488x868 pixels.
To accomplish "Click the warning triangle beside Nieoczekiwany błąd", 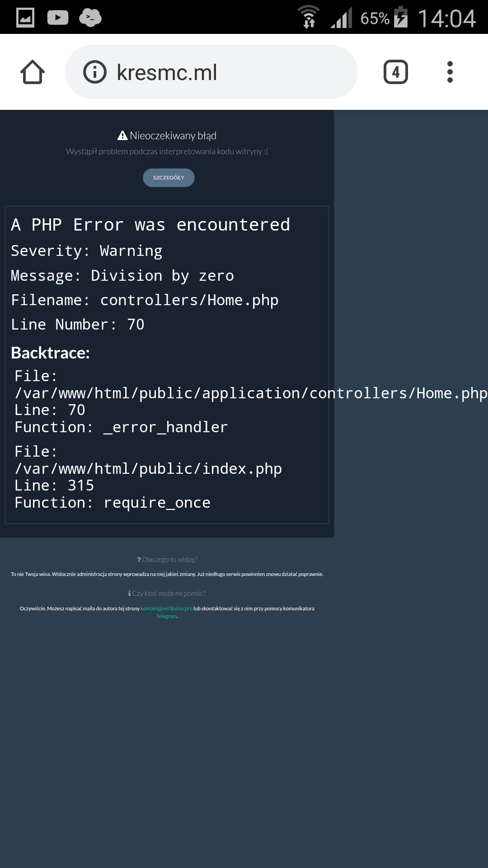I will pos(122,135).
